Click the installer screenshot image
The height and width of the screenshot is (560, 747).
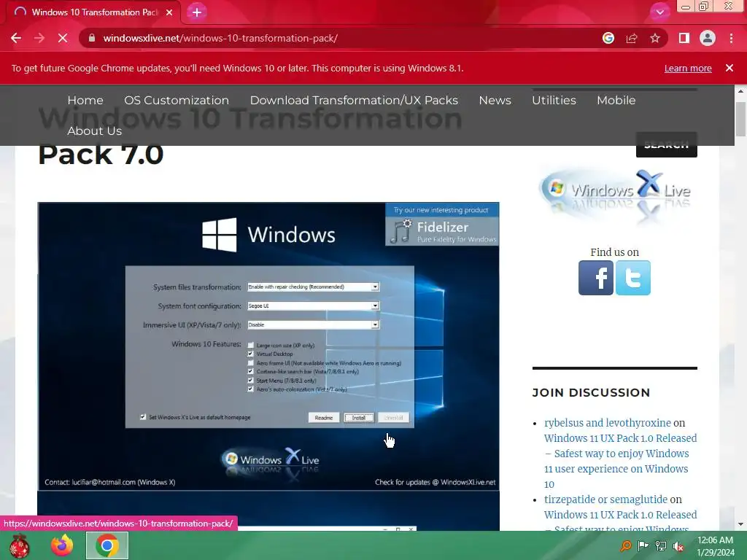[268, 346]
